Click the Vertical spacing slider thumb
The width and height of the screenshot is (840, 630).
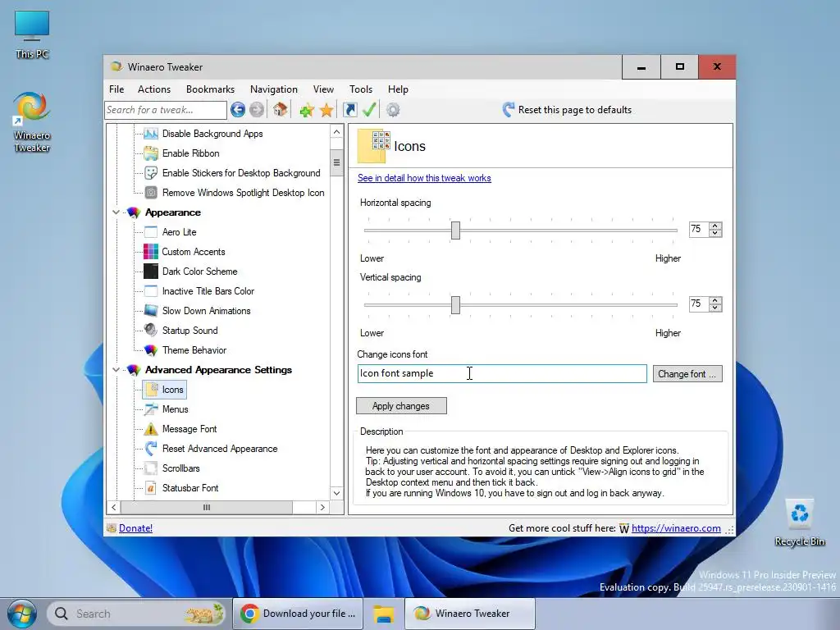455,305
